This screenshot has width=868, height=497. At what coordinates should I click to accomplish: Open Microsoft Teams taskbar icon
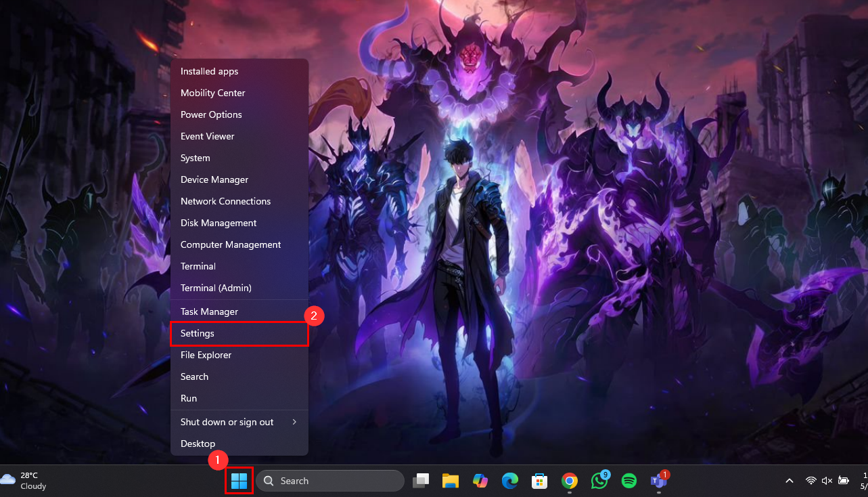coord(658,481)
